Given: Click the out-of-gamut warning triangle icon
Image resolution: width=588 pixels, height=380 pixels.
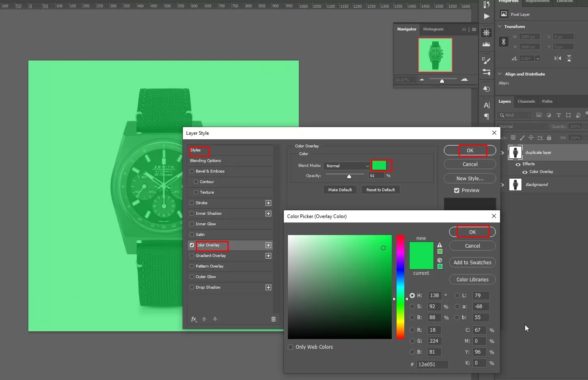Looking at the screenshot, I should [x=440, y=245].
